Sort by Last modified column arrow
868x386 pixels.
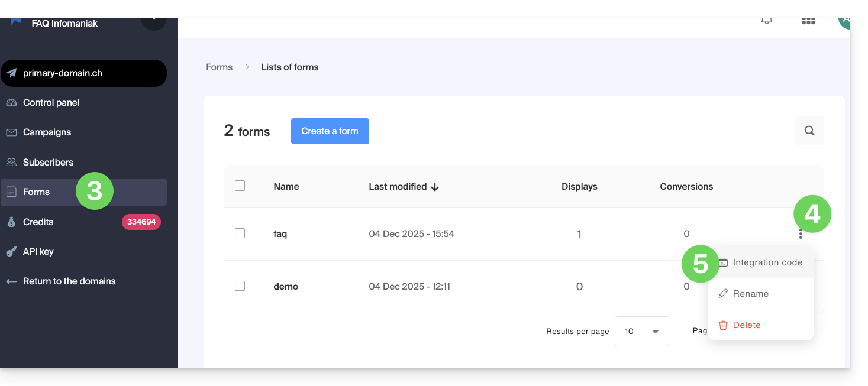[x=435, y=187]
